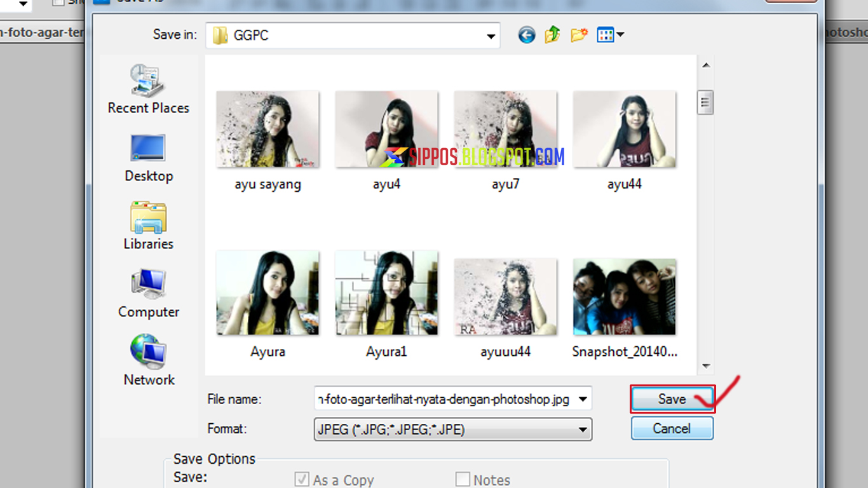Open Desktop location in sidebar

pyautogui.click(x=148, y=159)
